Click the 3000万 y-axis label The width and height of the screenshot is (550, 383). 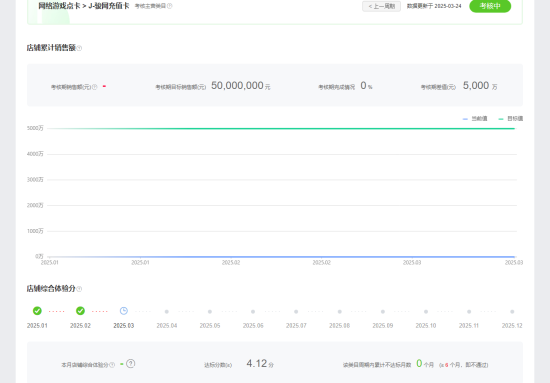coord(35,180)
